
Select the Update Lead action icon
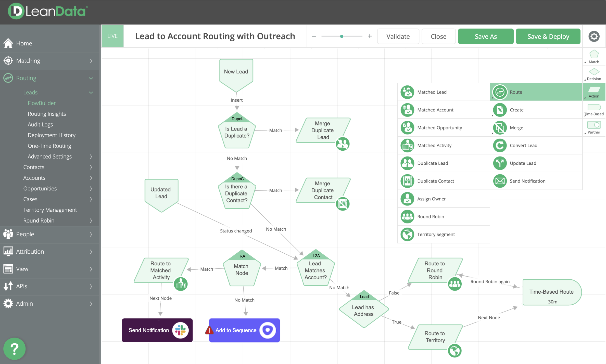point(500,163)
